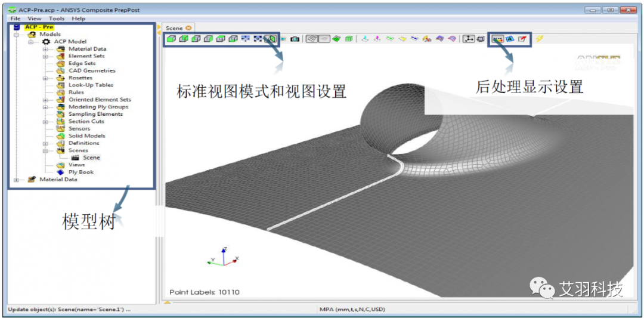
Task: Click the red arrow export icon
Action: click(522, 39)
